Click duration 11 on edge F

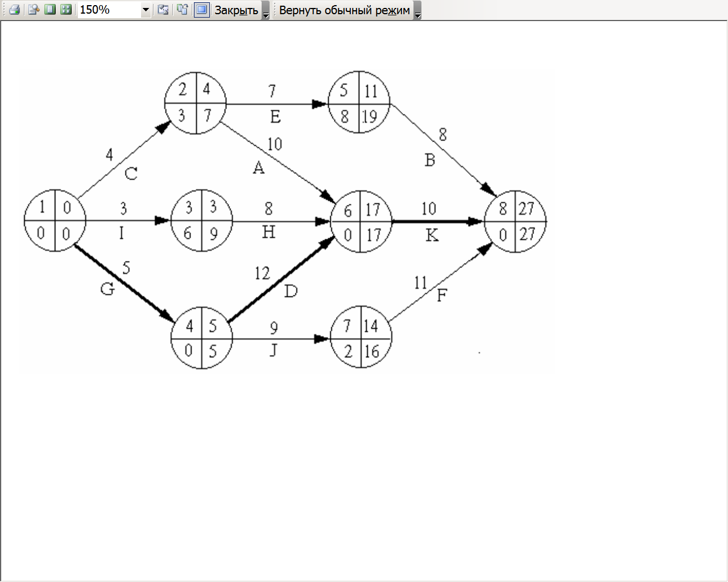tap(420, 282)
